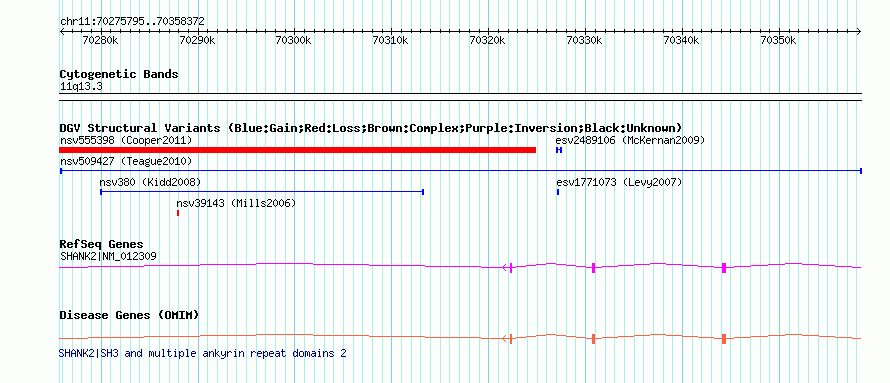This screenshot has width=890, height=383.
Task: Click the small blue esv1771073 marker
Action: (x=558, y=192)
